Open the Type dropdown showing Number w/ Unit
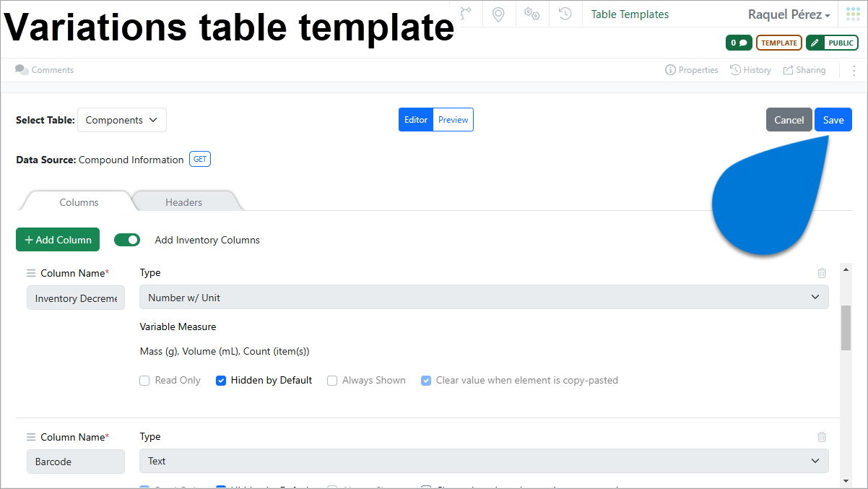The width and height of the screenshot is (868, 489). point(484,296)
